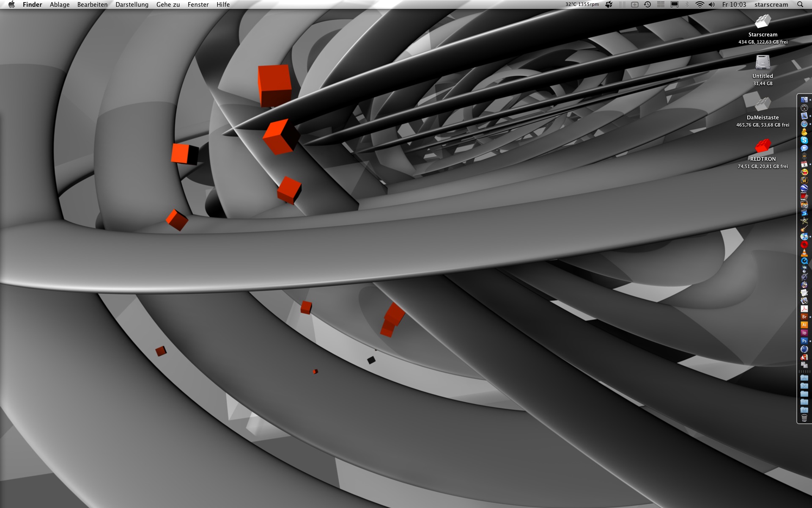
Task: Open the Ablage menu
Action: click(60, 5)
